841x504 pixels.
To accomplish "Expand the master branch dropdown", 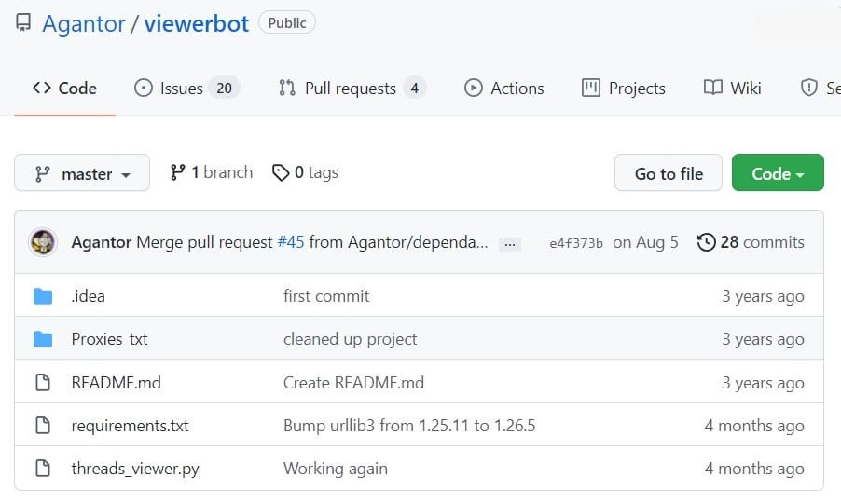I will pyautogui.click(x=82, y=172).
